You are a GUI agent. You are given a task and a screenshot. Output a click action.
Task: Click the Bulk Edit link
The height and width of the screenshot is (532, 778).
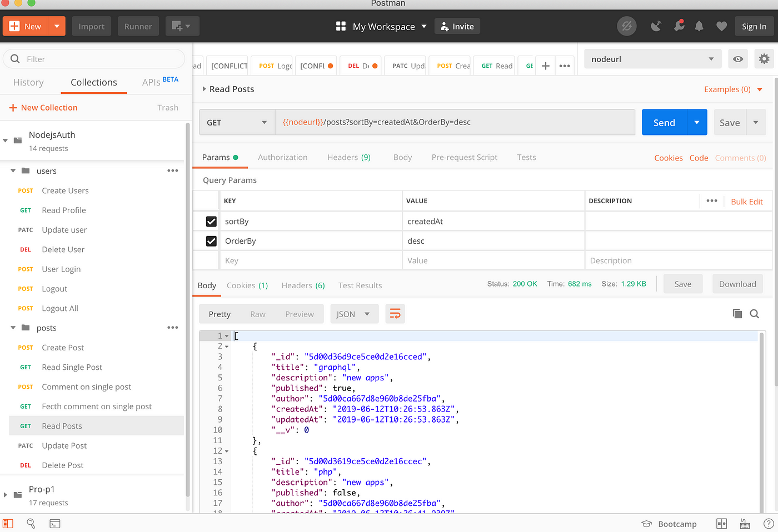coord(747,201)
